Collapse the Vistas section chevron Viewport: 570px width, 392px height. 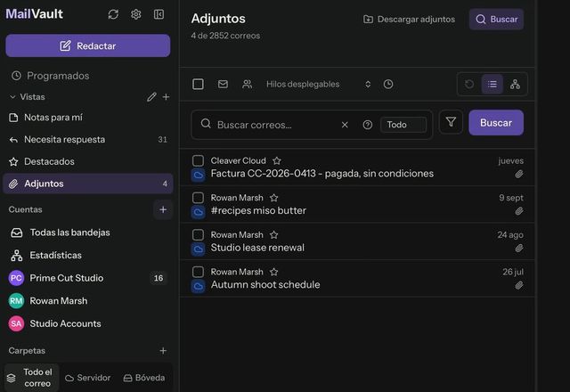[x=12, y=97]
